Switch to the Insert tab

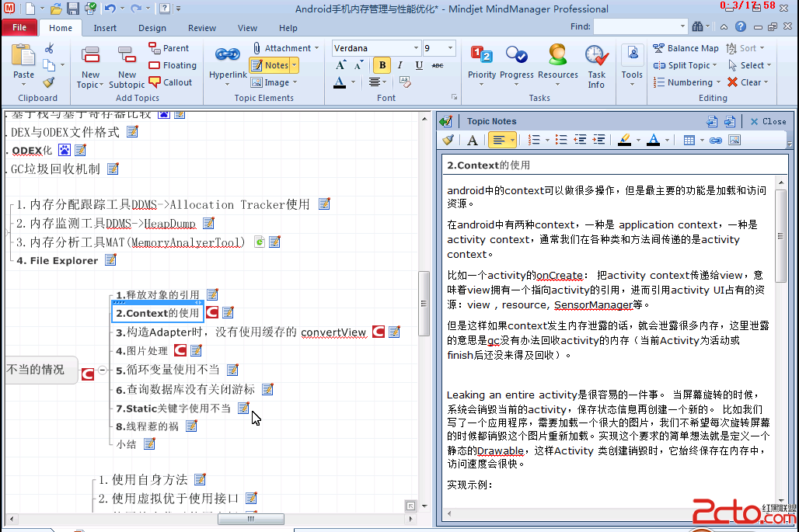tap(105, 28)
